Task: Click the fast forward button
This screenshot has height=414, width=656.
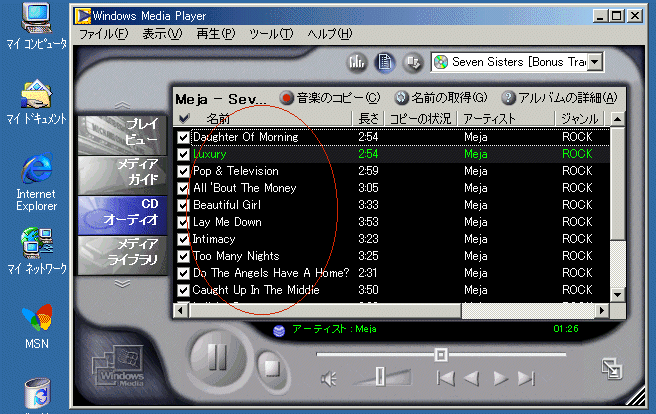Action: coord(500,378)
